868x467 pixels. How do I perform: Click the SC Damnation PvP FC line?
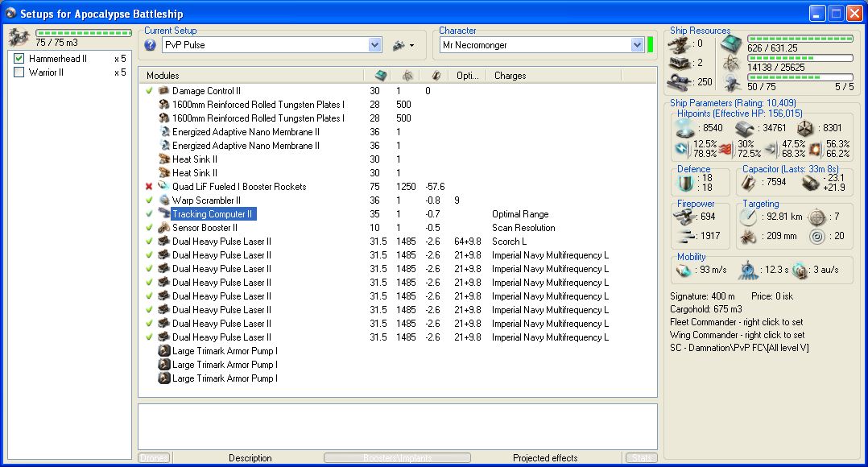pyautogui.click(x=739, y=348)
